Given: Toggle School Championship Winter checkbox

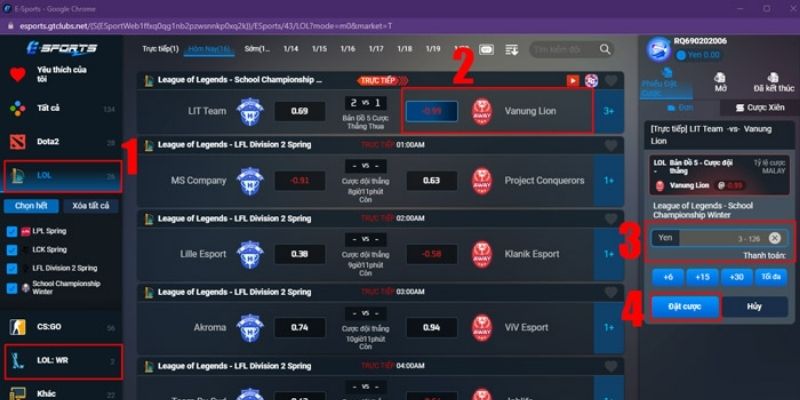Looking at the screenshot, I should [12, 288].
